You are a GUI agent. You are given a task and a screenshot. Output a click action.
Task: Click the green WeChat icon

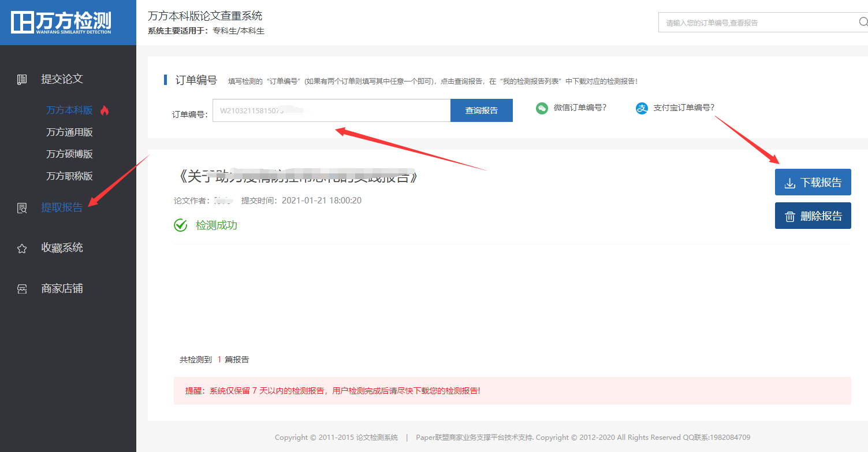pos(542,108)
